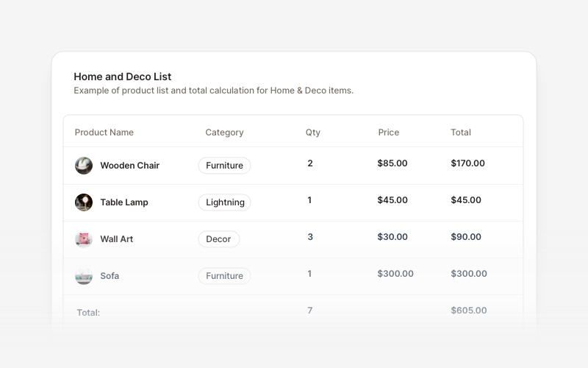Screen dimensions: 588x368
Task: Click the Wall Art product name
Action: (x=117, y=239)
